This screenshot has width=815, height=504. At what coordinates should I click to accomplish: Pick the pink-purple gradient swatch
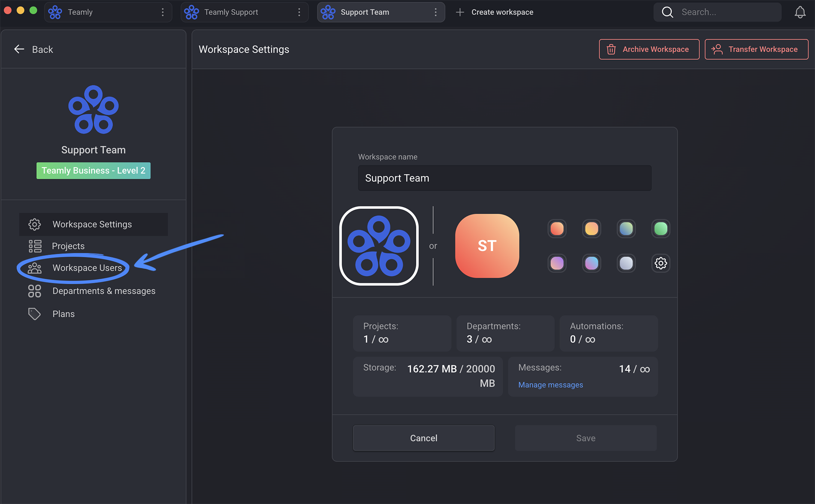(557, 263)
